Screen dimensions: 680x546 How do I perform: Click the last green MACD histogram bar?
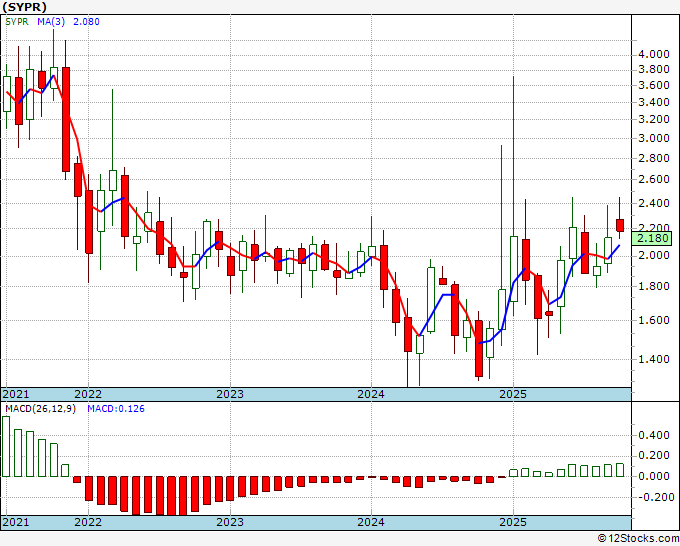pyautogui.click(x=620, y=471)
